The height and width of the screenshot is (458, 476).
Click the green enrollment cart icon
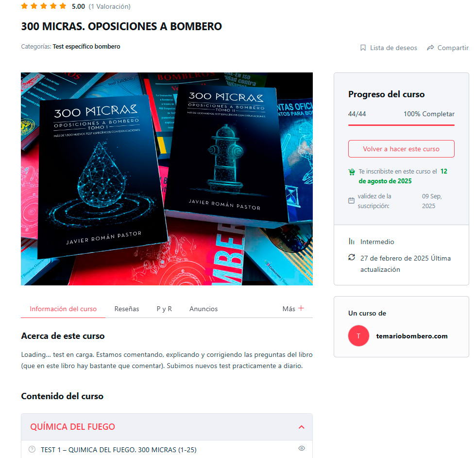click(x=352, y=172)
